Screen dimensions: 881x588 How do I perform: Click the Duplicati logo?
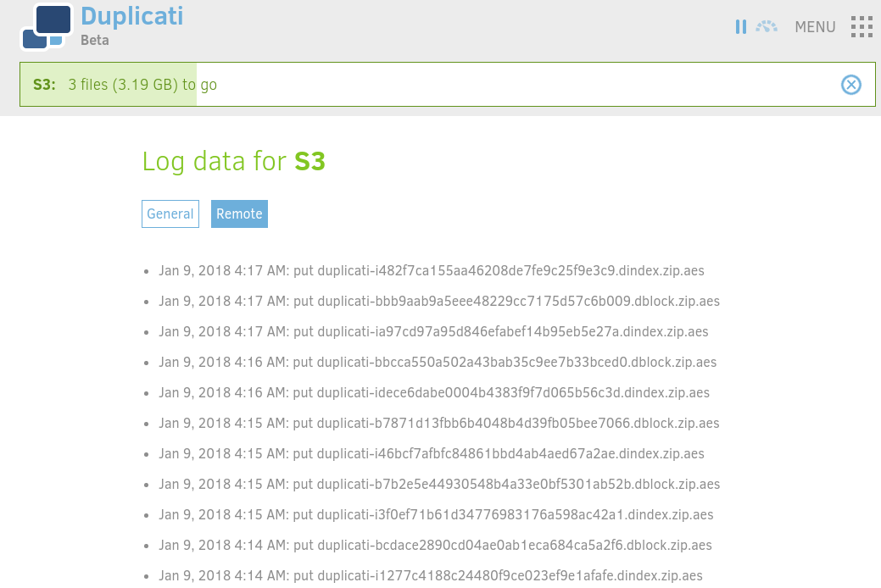click(x=47, y=26)
